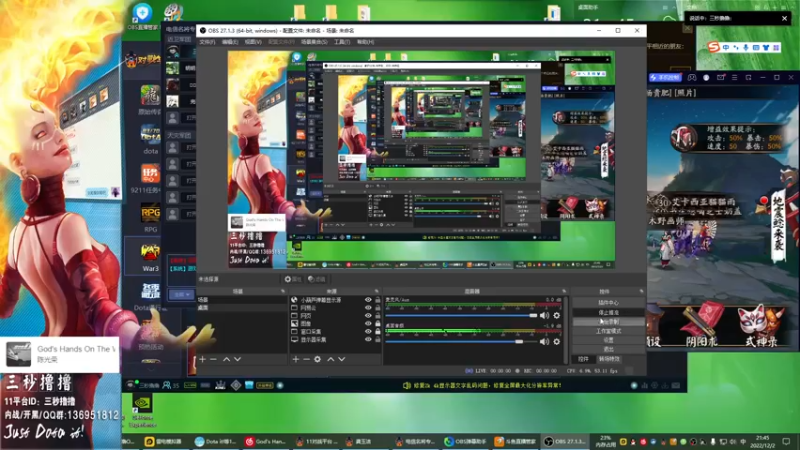Switch to the 转场特效 transitions tab
The height and width of the screenshot is (450, 800).
tap(609, 359)
